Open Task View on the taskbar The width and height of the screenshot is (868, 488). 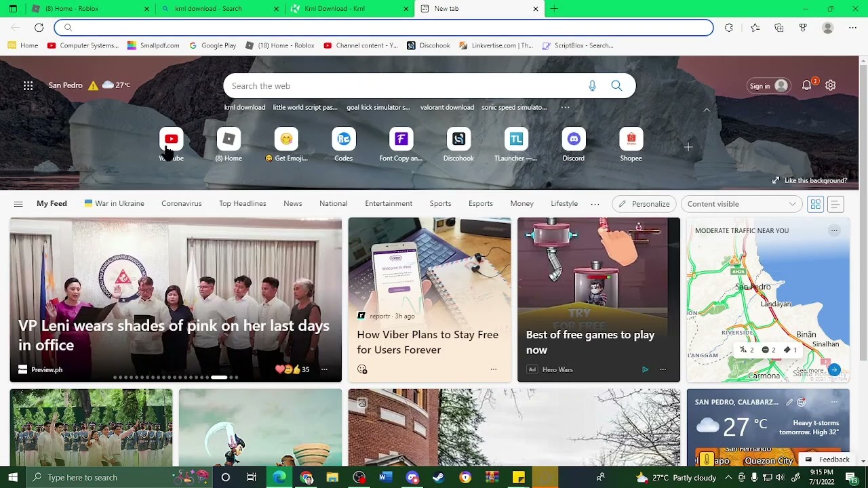pos(252,477)
